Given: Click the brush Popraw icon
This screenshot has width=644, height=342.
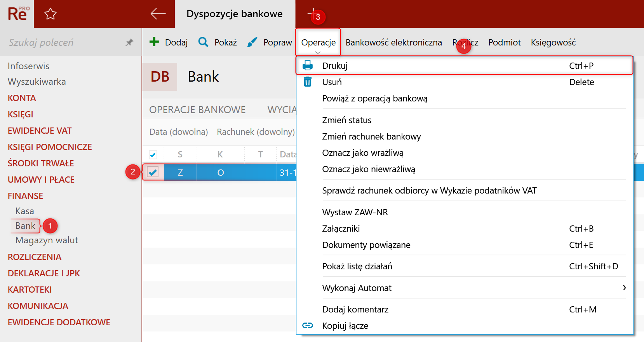Looking at the screenshot, I should 252,42.
